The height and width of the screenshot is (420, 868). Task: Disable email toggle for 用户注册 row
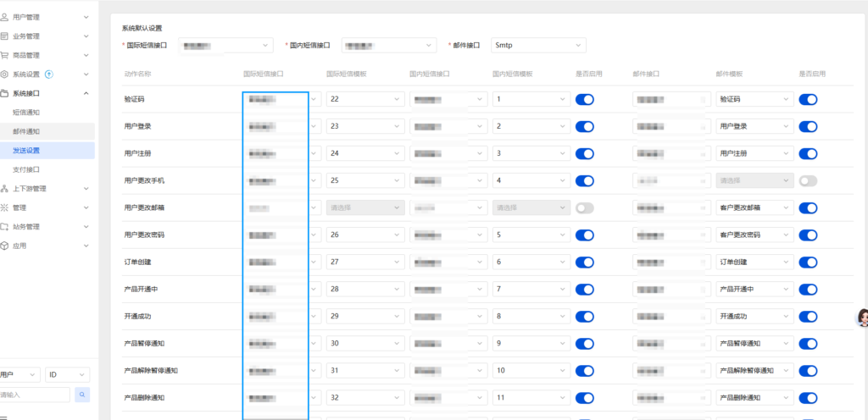tap(808, 153)
